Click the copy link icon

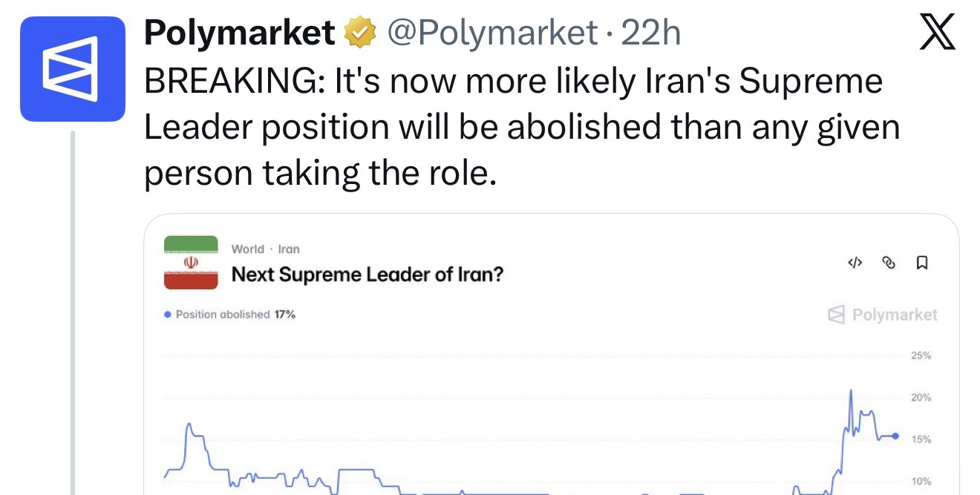point(888,262)
